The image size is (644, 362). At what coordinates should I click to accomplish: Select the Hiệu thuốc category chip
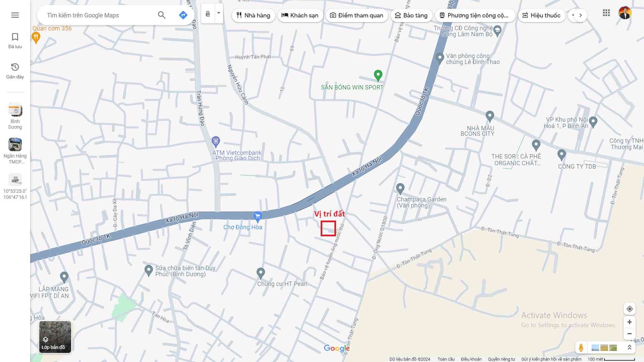tap(541, 15)
